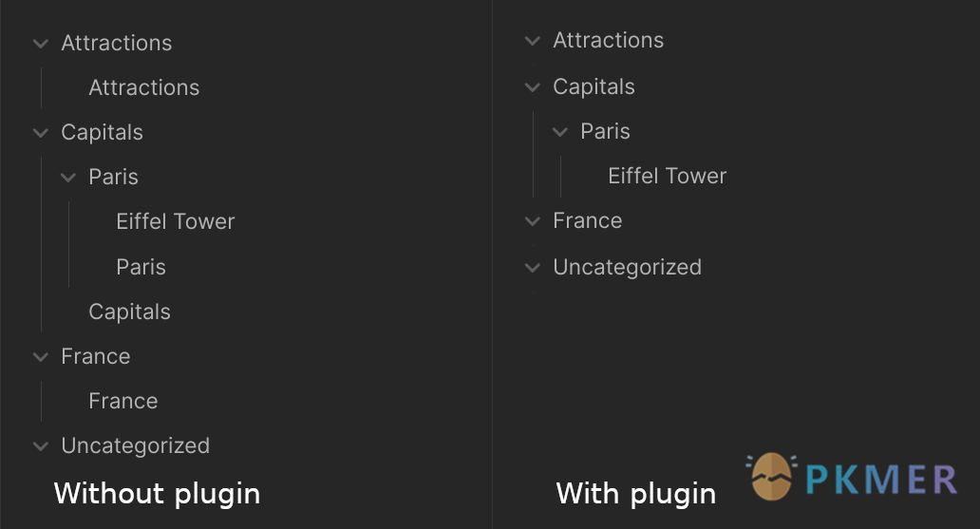This screenshot has height=529, width=980.
Task: Click the PKMER egg logo icon
Action: pos(772,477)
